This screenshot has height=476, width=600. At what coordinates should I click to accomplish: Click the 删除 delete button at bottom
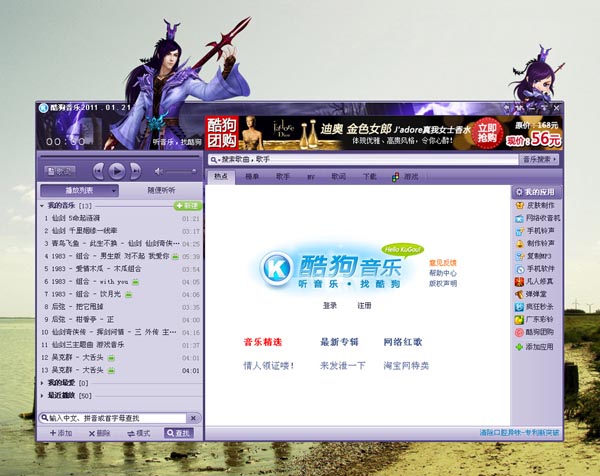(x=99, y=433)
